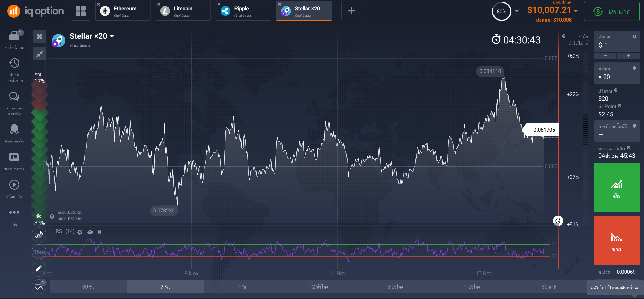Screen dimensions: 644x299
Task: Click the amount input field $ 1
Action: pos(617,41)
